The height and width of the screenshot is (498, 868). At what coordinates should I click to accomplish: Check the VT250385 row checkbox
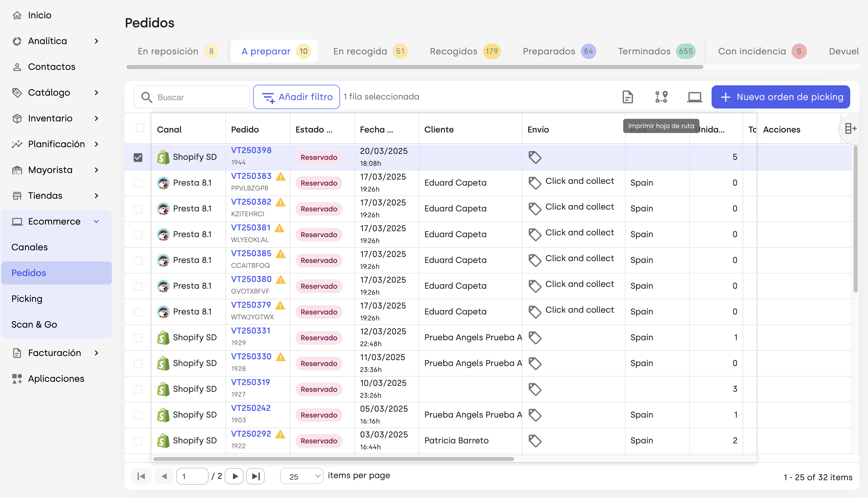[138, 260]
